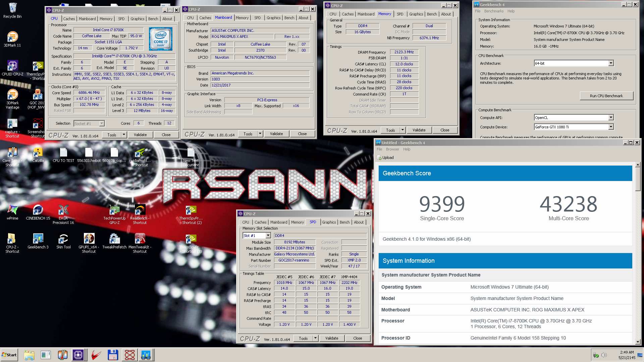
Task: Open MemTweakIt Shortcut icon
Action: point(140,243)
